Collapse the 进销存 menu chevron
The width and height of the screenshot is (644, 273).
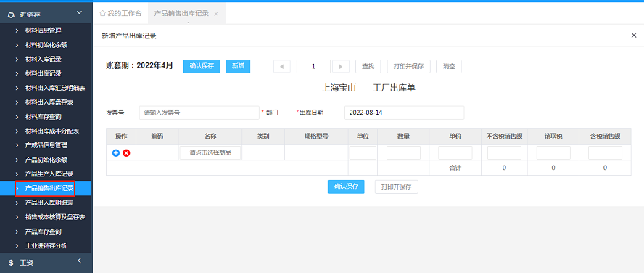80,13
